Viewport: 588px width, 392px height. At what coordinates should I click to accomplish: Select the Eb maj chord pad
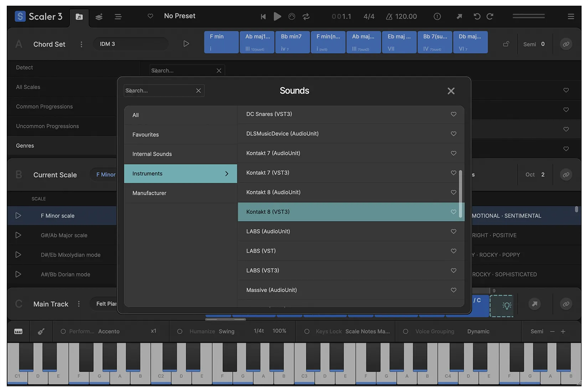pos(399,42)
